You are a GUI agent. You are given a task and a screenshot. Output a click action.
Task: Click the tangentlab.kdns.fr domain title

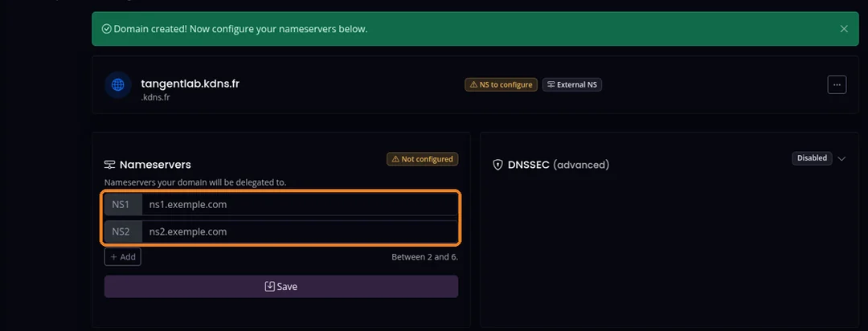pos(190,84)
